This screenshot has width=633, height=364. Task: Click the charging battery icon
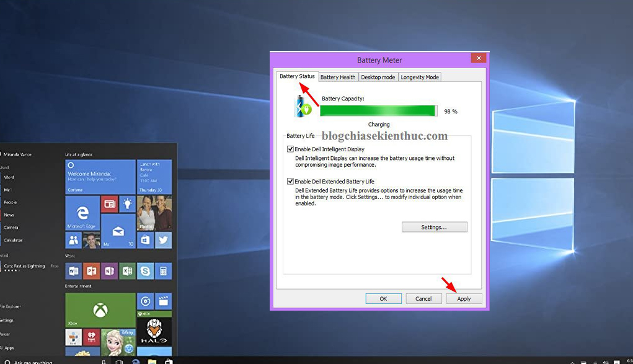(303, 107)
